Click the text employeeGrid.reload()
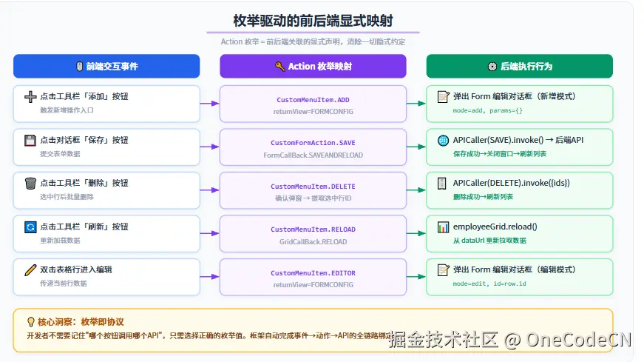The width and height of the screenshot is (644, 362). pyautogui.click(x=495, y=227)
